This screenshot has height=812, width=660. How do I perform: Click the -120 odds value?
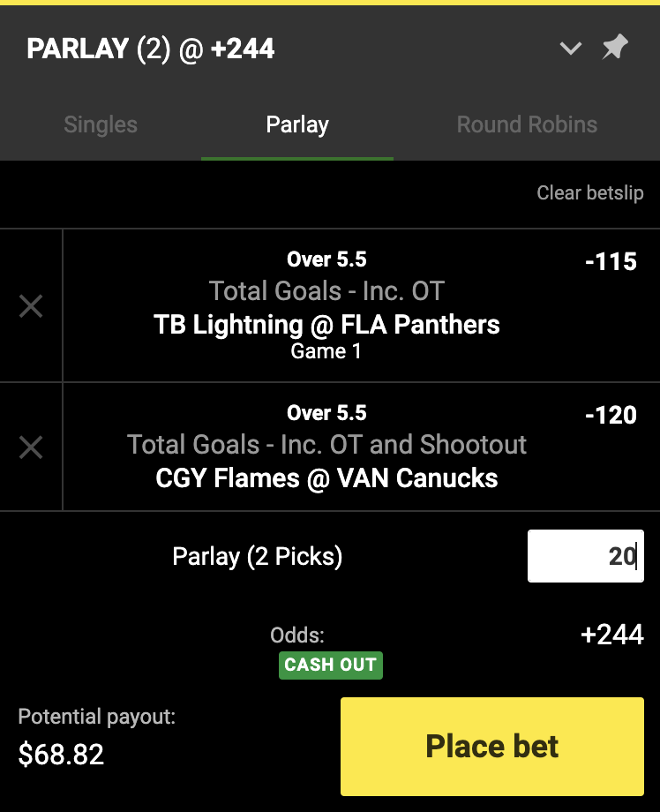point(611,415)
